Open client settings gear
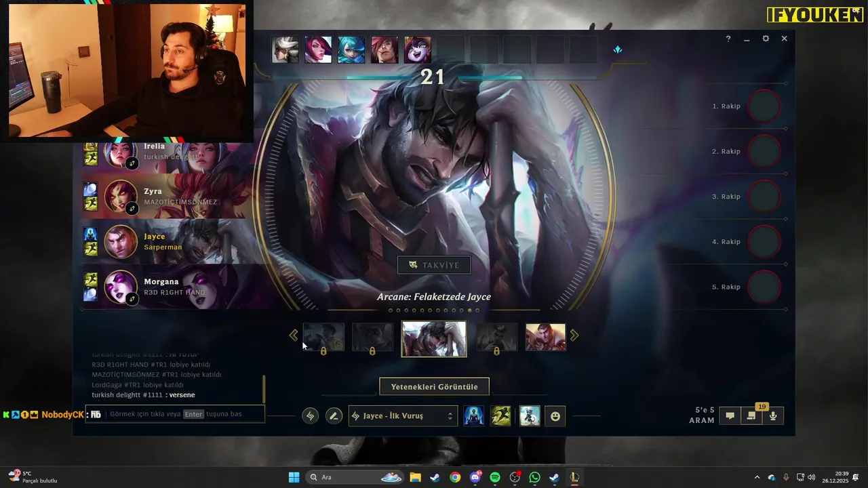Viewport: 868px width, 488px height. pos(766,39)
